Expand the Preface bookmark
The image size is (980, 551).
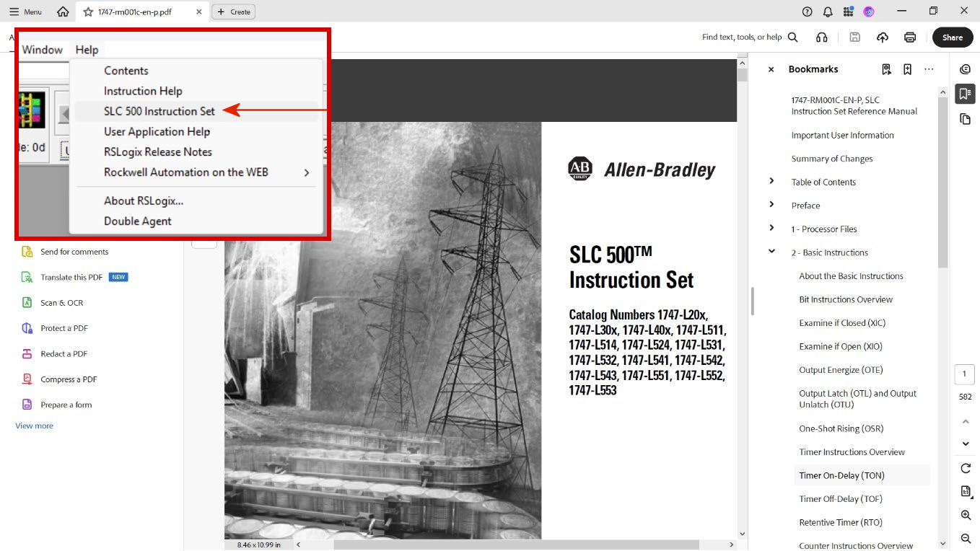point(771,205)
